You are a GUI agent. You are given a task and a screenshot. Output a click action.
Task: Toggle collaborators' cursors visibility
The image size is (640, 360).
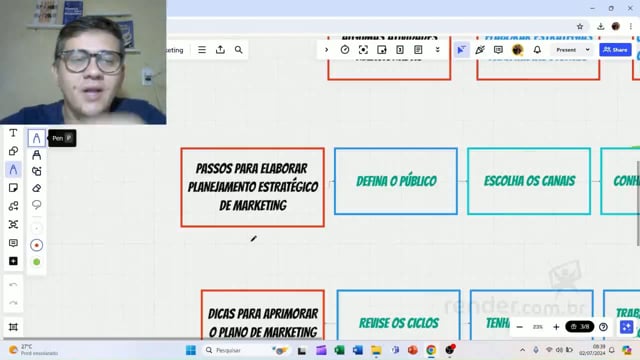(462, 50)
